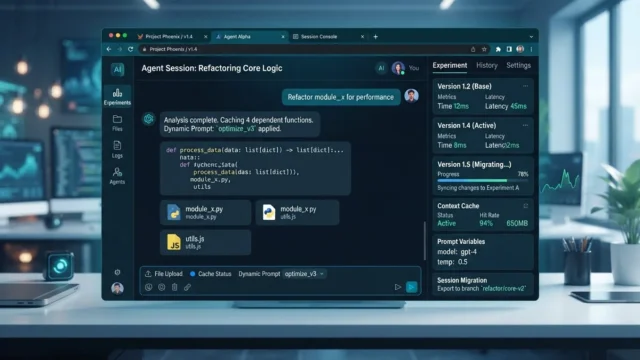The width and height of the screenshot is (640, 360).
Task: Click the chat area scrollbar
Action: (x=424, y=241)
